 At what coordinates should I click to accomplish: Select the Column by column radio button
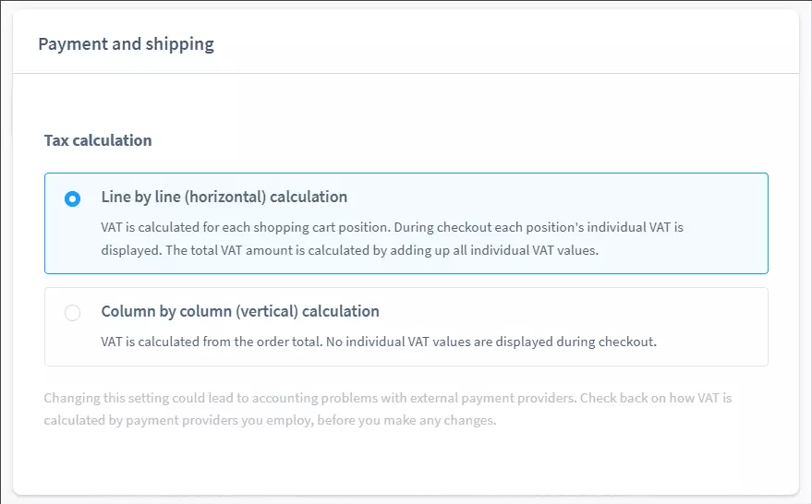click(72, 313)
